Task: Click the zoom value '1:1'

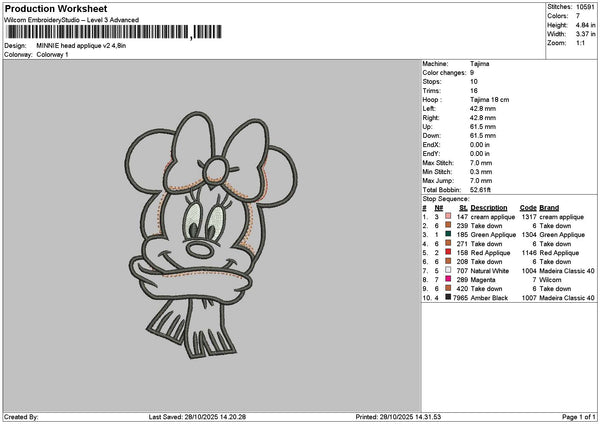Action: point(580,43)
